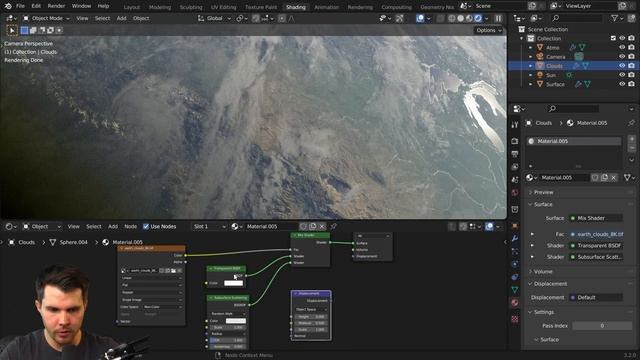Switch to solid viewport shading icon
Image resolution: width=640 pixels, height=360 pixels.
(461, 18)
